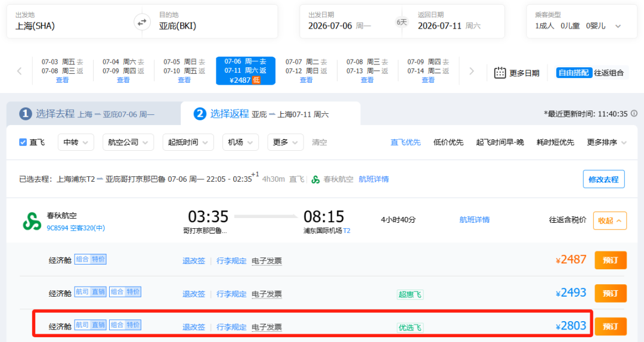Screen dimensions: 644x342
Task: Click Spring Airlines logo on return flight
Action: pos(32,221)
